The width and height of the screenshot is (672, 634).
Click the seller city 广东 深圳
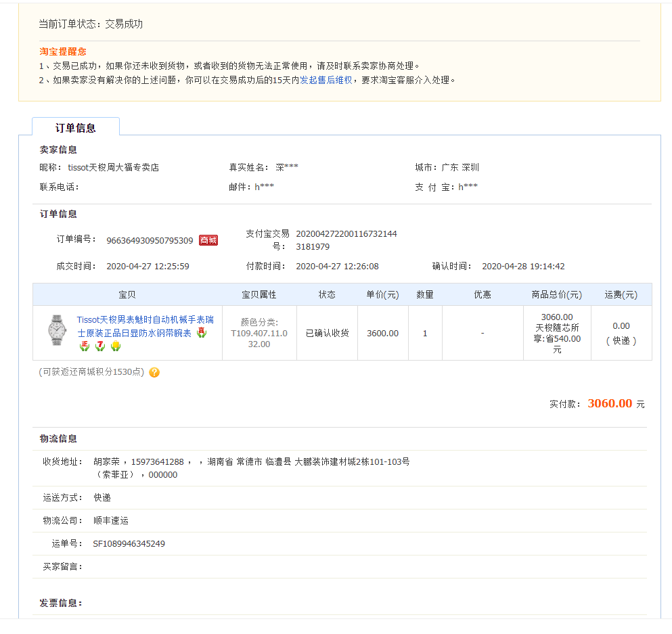click(460, 168)
